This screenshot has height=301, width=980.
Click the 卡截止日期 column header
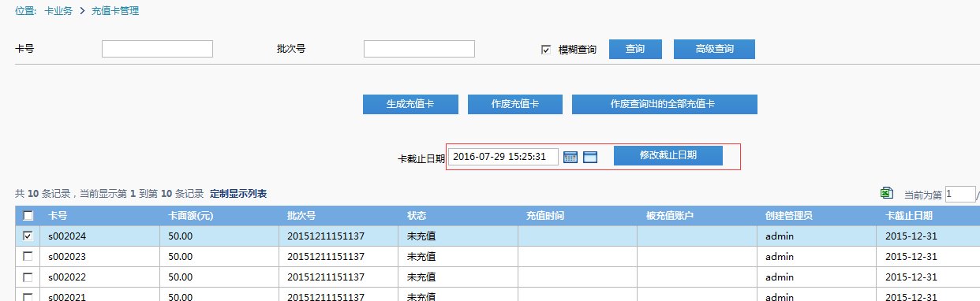[x=909, y=215]
